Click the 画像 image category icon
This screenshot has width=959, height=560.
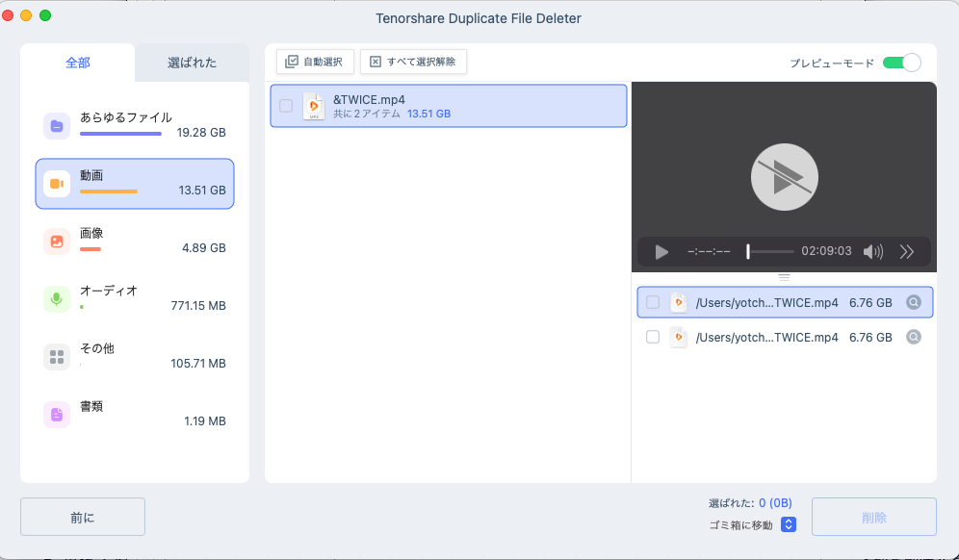tap(56, 242)
